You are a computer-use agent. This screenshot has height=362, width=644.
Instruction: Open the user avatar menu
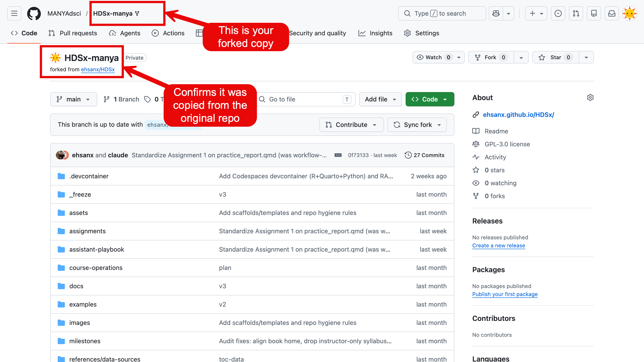pyautogui.click(x=629, y=13)
